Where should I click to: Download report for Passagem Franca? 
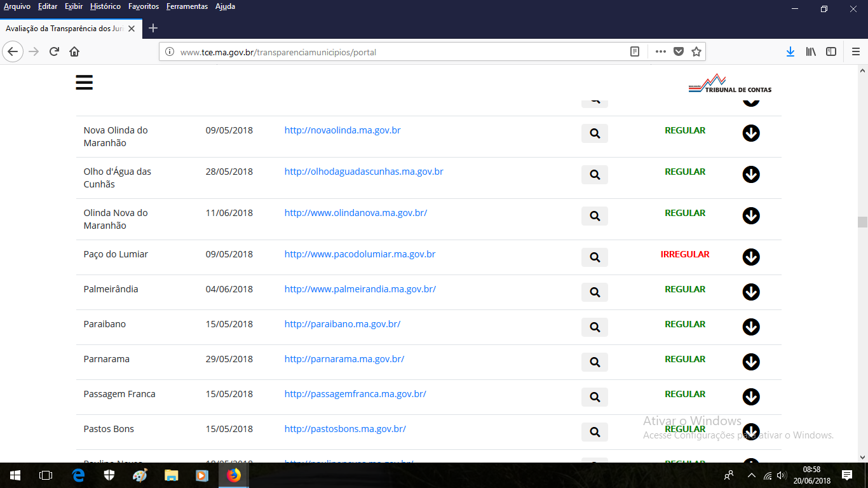(751, 396)
